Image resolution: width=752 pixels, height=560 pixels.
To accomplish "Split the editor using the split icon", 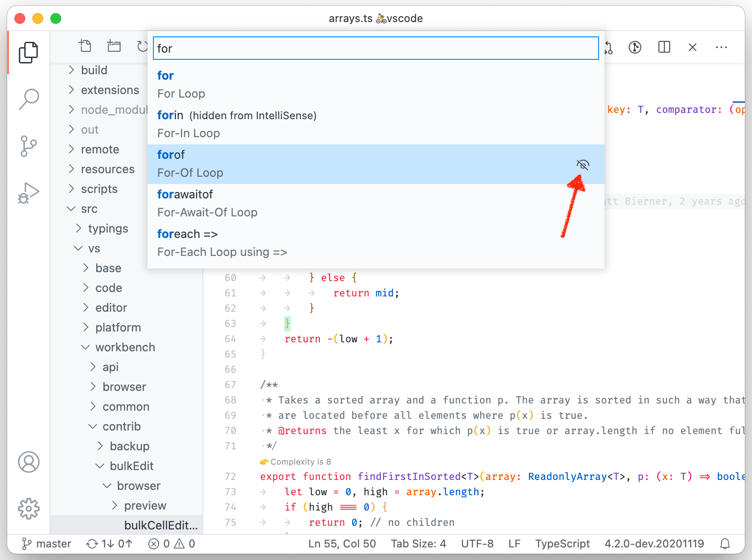I will pos(664,47).
